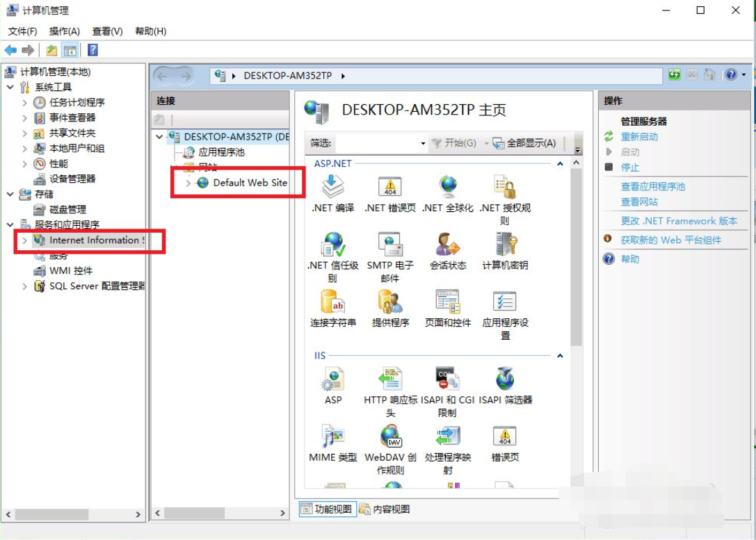Collapse the IIS group section
Screen dimensions: 756x540
pos(560,356)
